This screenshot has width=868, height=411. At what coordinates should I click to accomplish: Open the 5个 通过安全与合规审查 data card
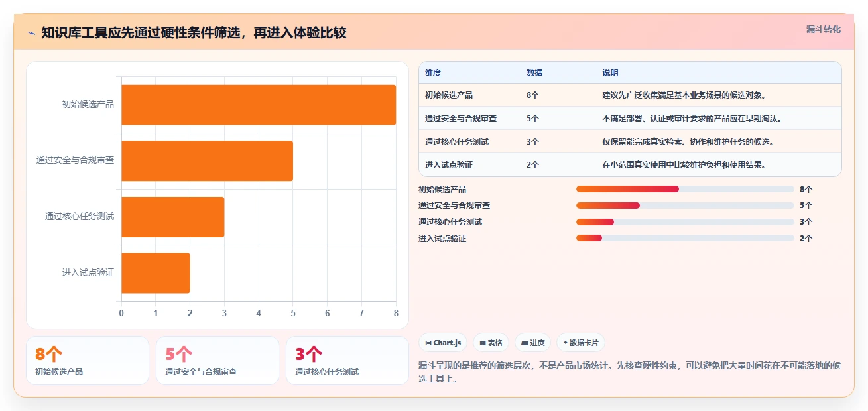[217, 361]
